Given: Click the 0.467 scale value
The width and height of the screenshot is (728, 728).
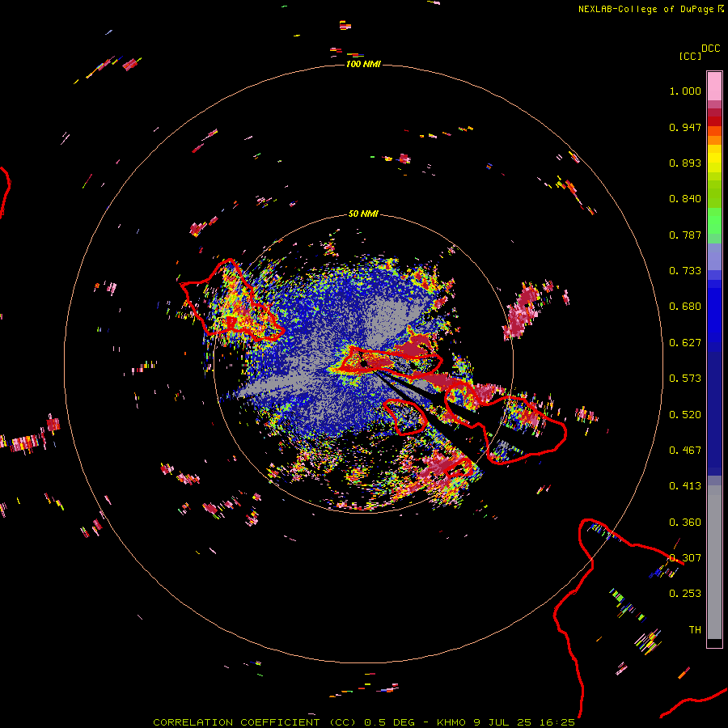Looking at the screenshot, I should (x=685, y=451).
